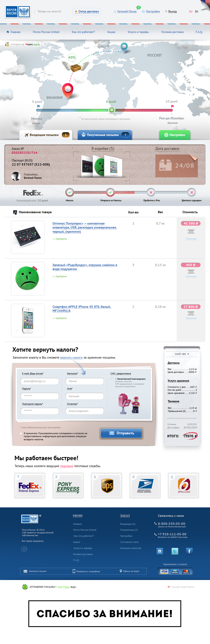Select the Pony Express logo stamp
Viewport: 210px width, 644px height.
point(68,485)
